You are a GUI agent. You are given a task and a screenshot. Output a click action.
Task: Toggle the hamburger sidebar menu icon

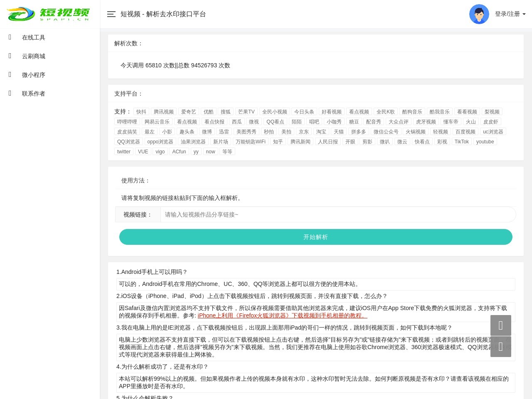coord(111,14)
